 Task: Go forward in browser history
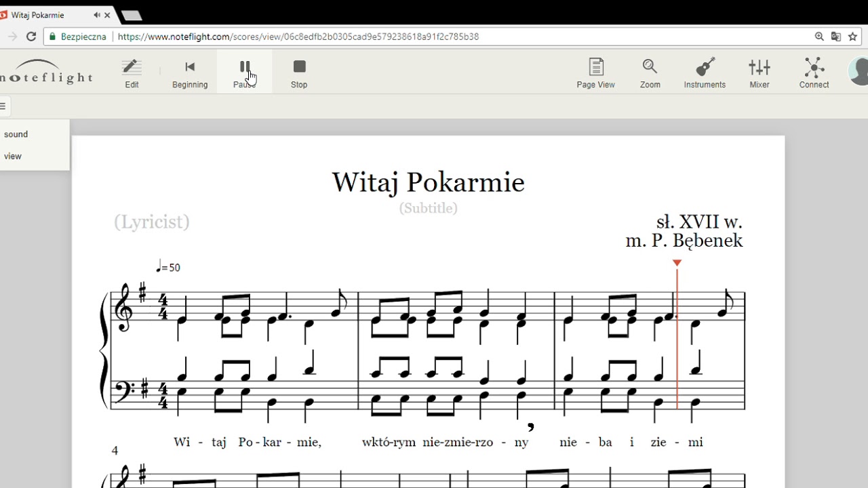[x=12, y=37]
